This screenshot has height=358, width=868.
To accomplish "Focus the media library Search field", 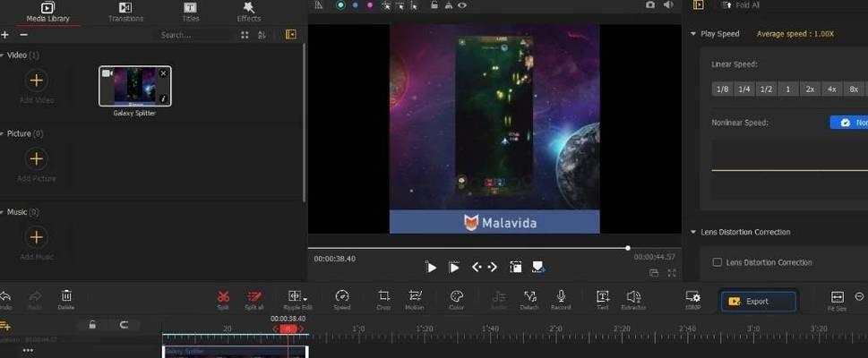I will pos(193,35).
